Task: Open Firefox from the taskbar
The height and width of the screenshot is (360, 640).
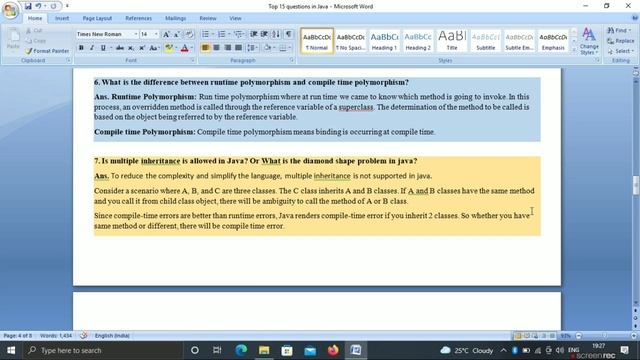Action: click(x=333, y=350)
